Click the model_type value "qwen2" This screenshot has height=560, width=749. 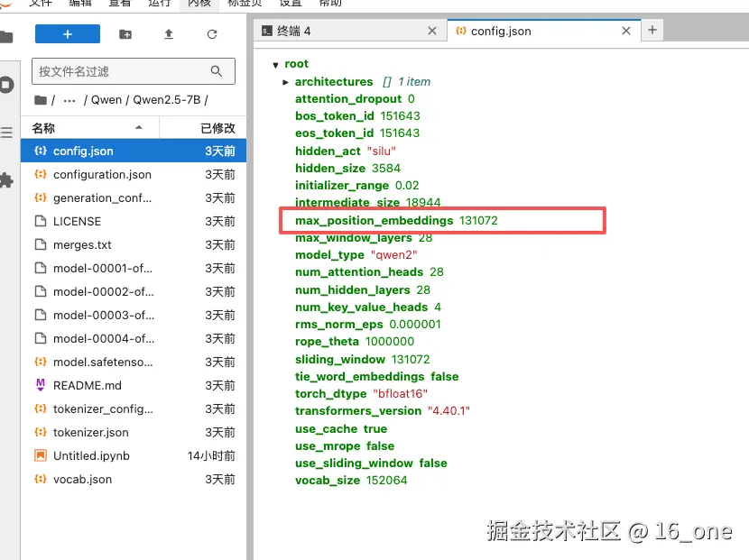click(393, 254)
